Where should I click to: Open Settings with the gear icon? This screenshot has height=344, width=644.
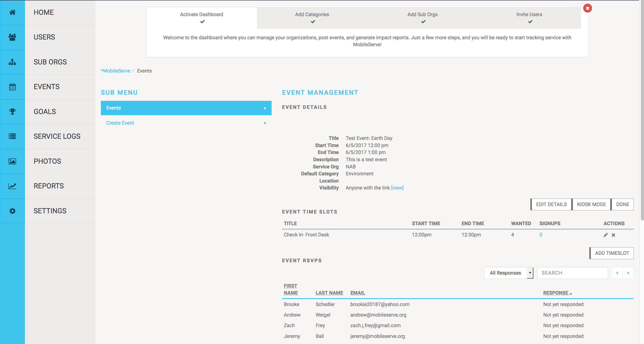[12, 211]
